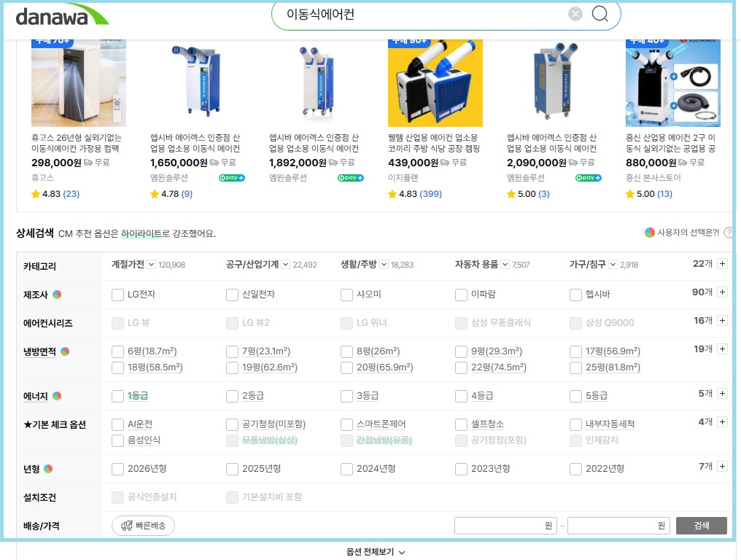The height and width of the screenshot is (560, 741).
Task: Expand 카테고리 row with plus icon
Action: (x=722, y=264)
